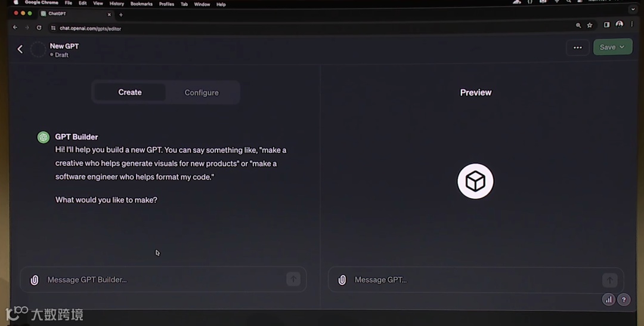Click the paperclip attach icon in Preview box
Image resolution: width=644 pixels, height=326 pixels.
pyautogui.click(x=342, y=280)
